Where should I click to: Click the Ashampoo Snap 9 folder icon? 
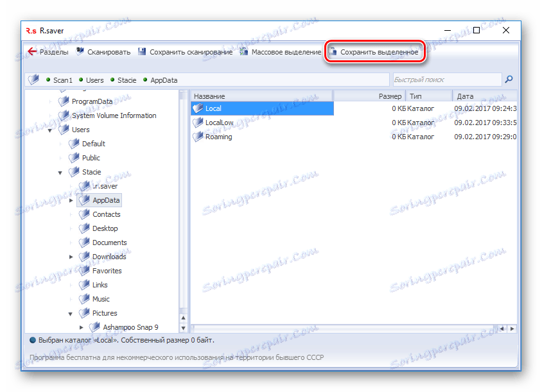coord(94,327)
